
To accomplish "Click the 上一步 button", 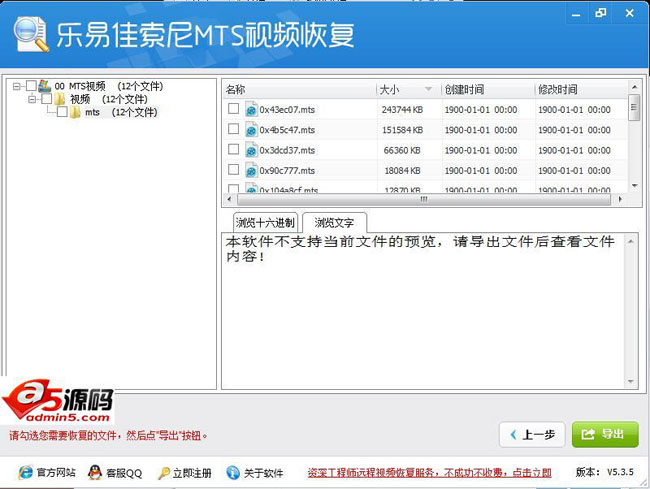I will tap(532, 435).
